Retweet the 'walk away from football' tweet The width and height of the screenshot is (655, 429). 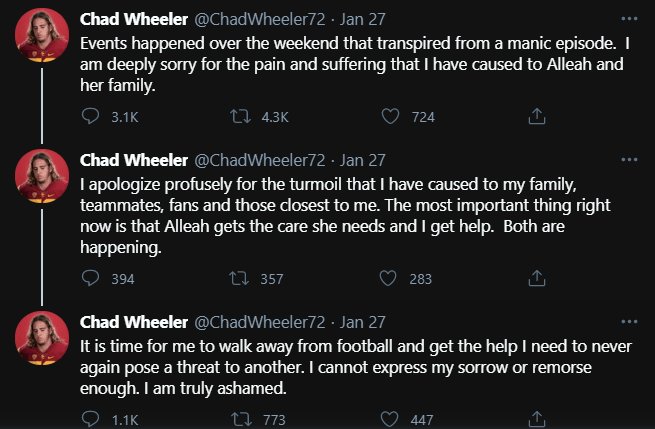click(240, 420)
